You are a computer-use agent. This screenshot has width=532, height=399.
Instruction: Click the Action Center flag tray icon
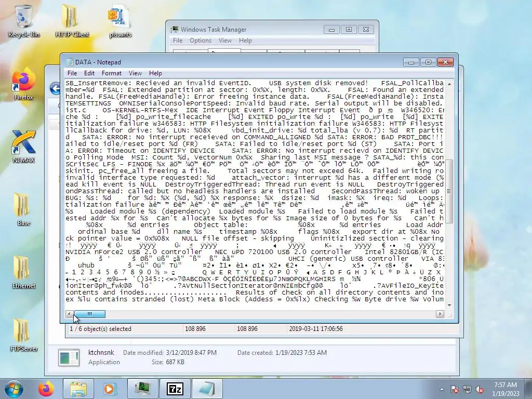455,389
